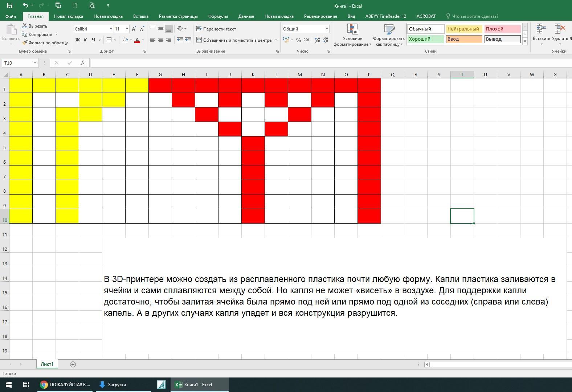Decrease decimal places
Screen dimensions: 572x392
point(325,40)
